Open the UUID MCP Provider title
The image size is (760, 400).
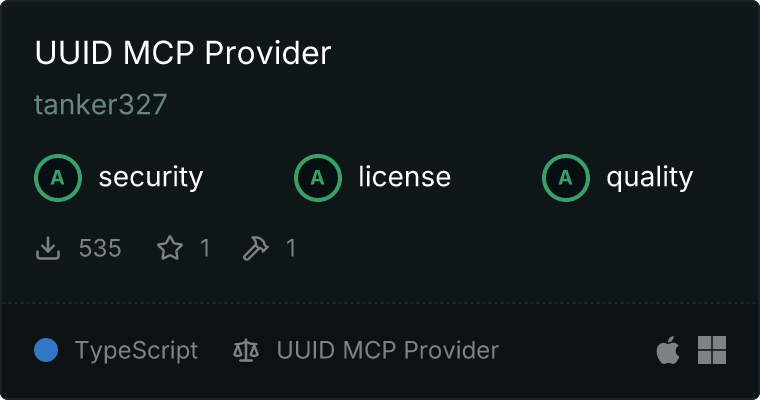(x=183, y=52)
